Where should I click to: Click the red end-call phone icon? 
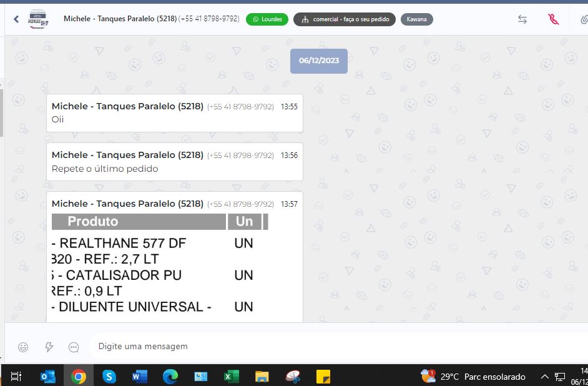pos(553,19)
